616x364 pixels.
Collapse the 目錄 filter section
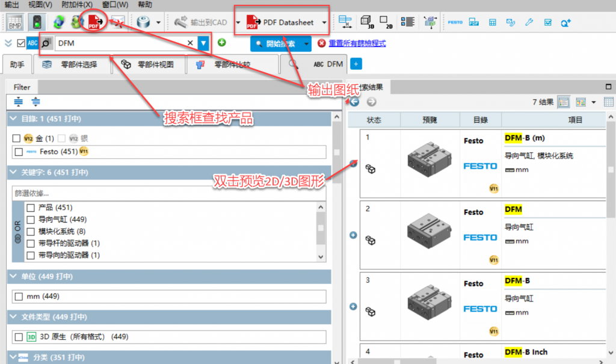pos(13,119)
